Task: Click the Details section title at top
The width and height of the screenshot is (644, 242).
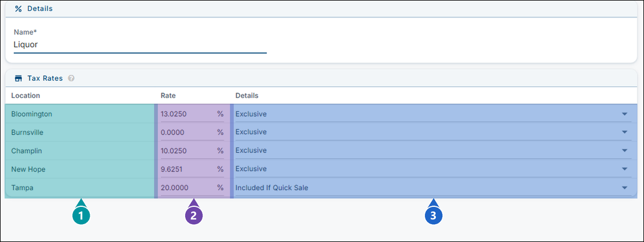Action: (x=40, y=9)
